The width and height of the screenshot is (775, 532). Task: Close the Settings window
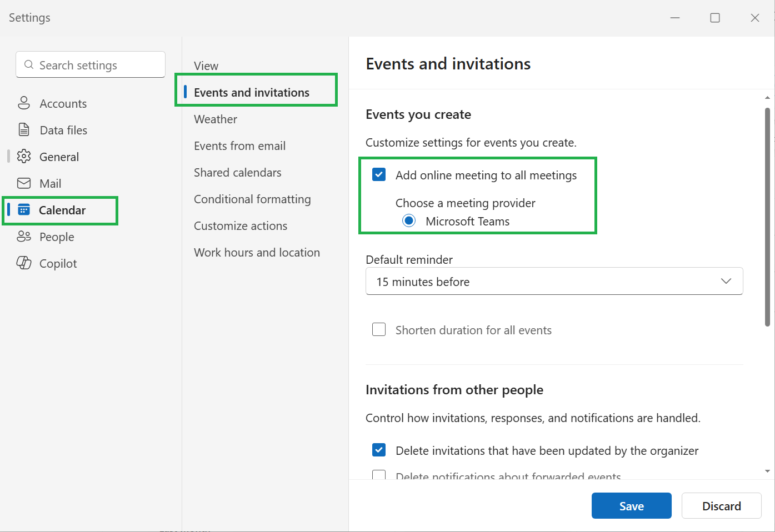pos(755,18)
